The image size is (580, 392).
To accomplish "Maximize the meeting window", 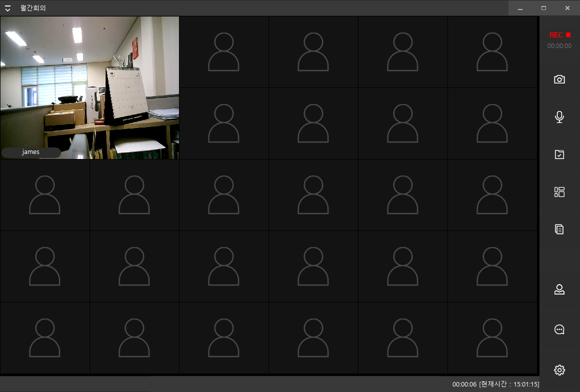I will 544,8.
